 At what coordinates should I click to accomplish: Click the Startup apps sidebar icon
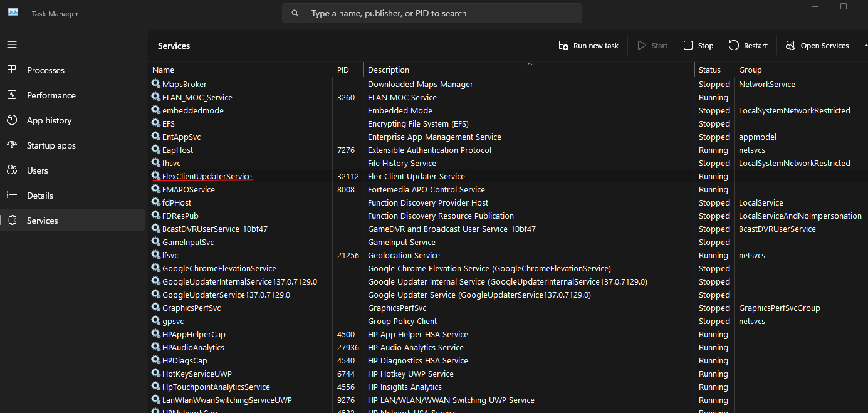[12, 145]
